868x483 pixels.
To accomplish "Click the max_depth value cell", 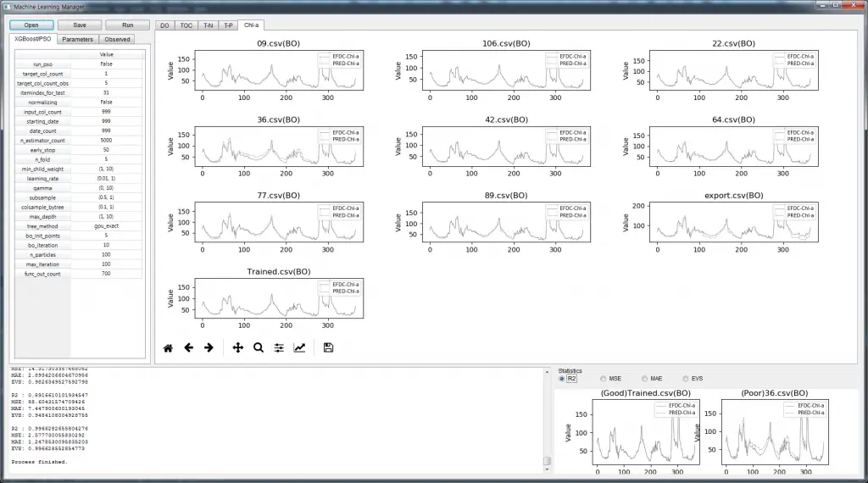I will [106, 216].
